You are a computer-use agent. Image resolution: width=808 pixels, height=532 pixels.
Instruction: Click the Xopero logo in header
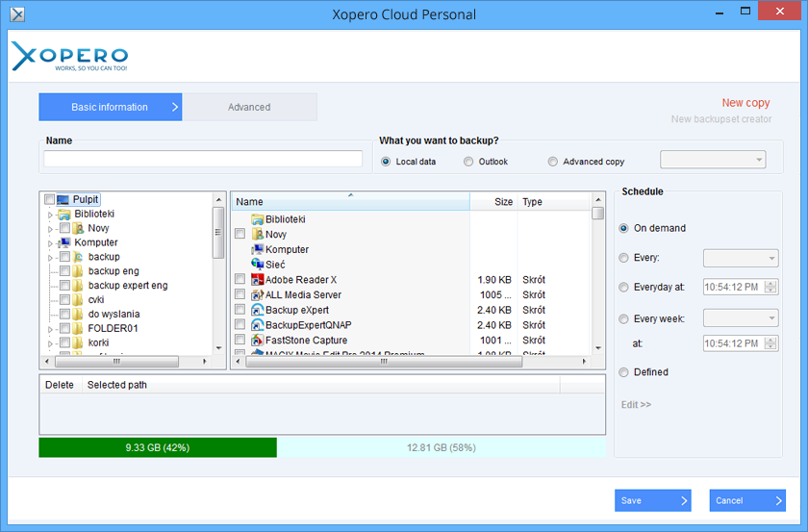pyautogui.click(x=69, y=56)
